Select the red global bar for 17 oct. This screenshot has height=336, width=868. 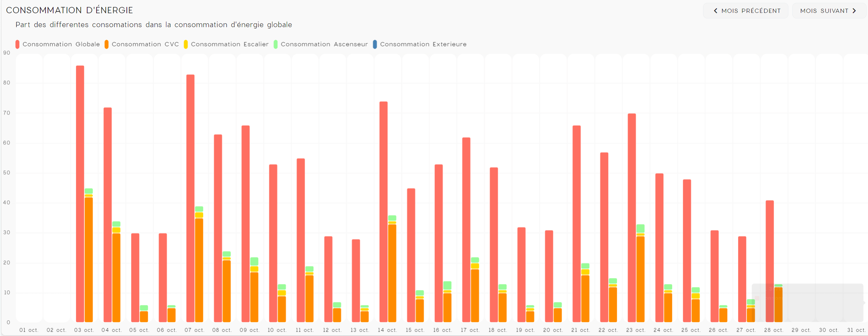tap(466, 230)
